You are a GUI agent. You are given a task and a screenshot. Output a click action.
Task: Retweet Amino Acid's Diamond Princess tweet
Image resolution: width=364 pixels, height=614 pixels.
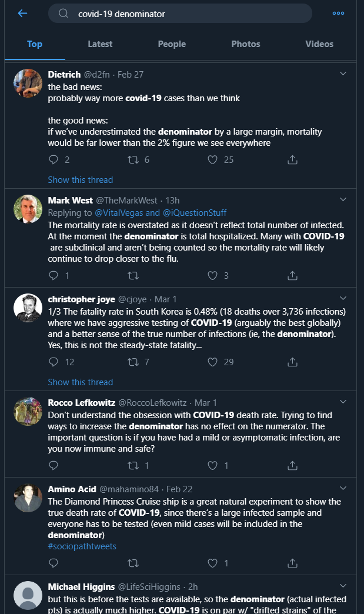(133, 563)
